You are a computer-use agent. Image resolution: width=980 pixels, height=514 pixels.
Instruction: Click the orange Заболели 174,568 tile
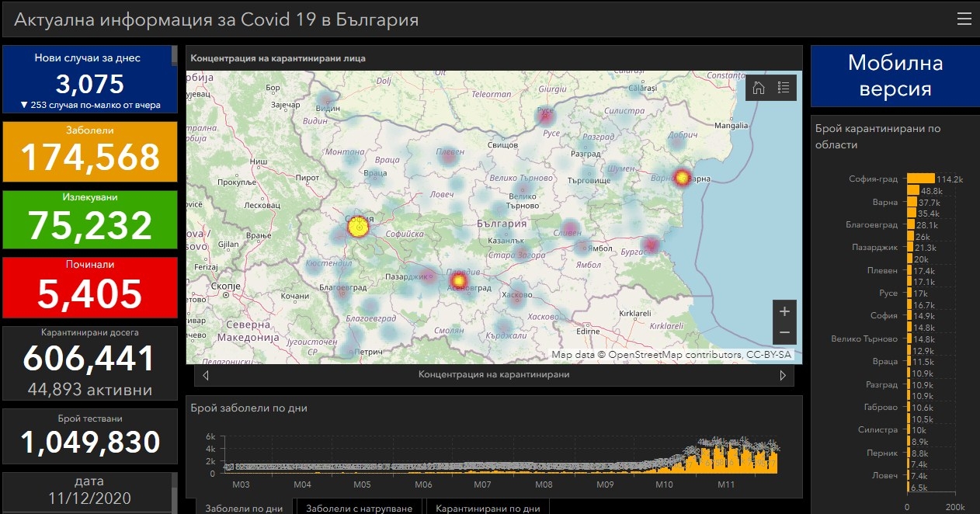tap(90, 151)
